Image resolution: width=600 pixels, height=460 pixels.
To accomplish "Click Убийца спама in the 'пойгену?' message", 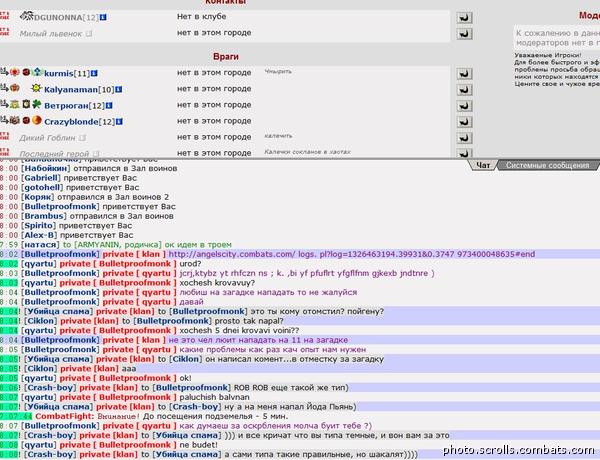I will click(59, 312).
